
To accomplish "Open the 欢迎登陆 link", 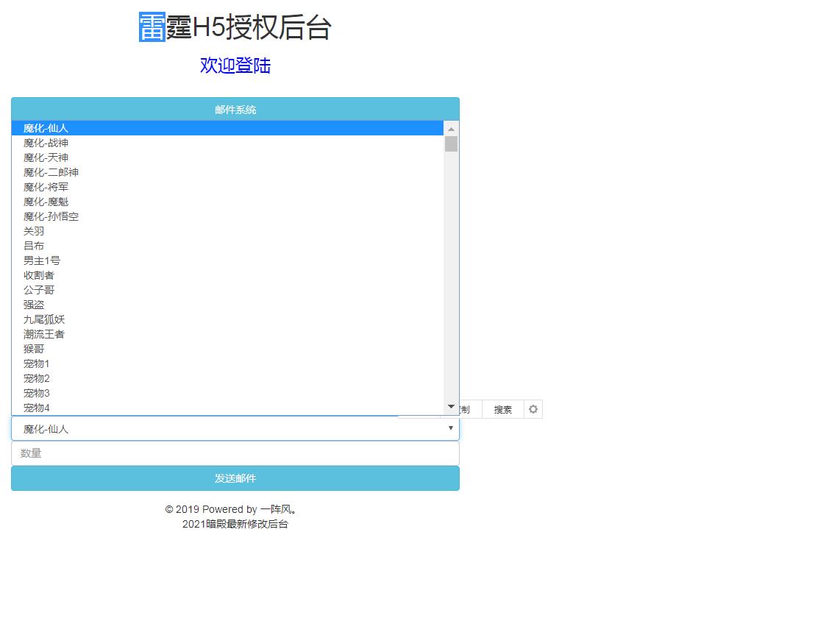I will coord(235,65).
